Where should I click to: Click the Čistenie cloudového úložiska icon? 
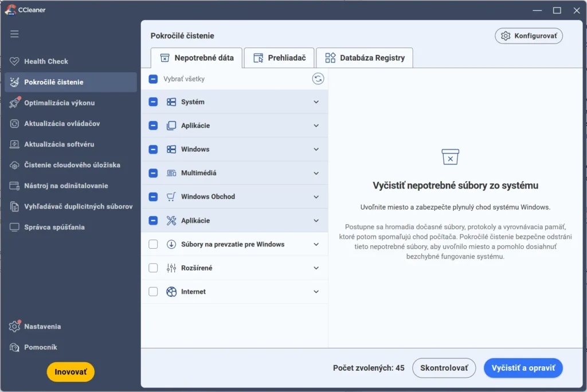coord(14,165)
